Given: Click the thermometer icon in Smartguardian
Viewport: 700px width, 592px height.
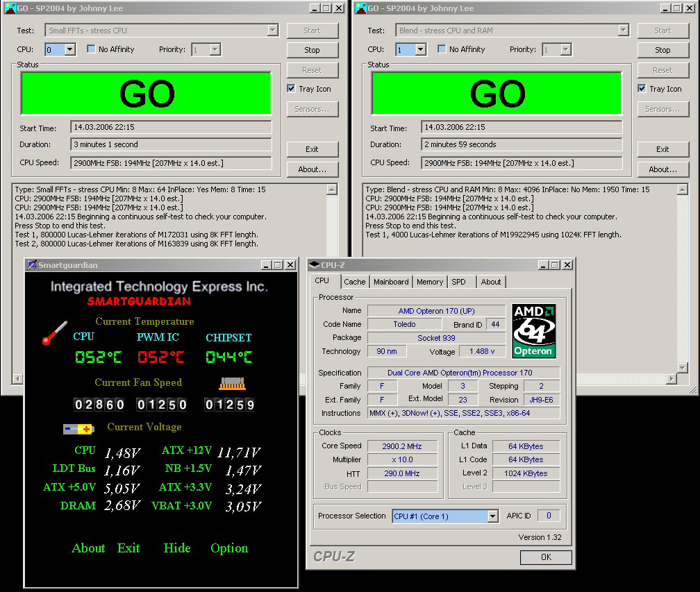Looking at the screenshot, I should click(x=54, y=333).
